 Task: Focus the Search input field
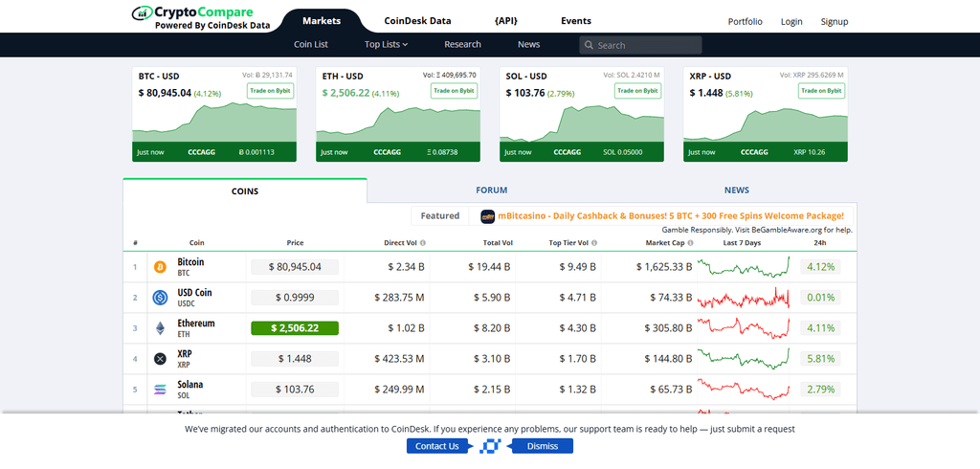[640, 45]
